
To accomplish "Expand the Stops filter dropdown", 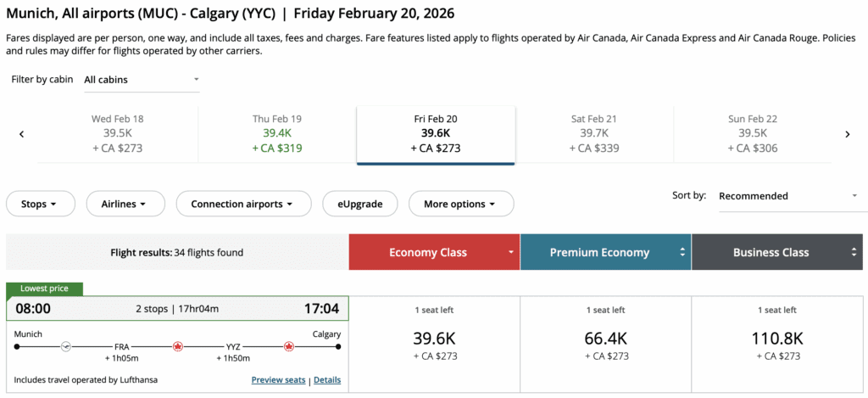I will (x=40, y=204).
